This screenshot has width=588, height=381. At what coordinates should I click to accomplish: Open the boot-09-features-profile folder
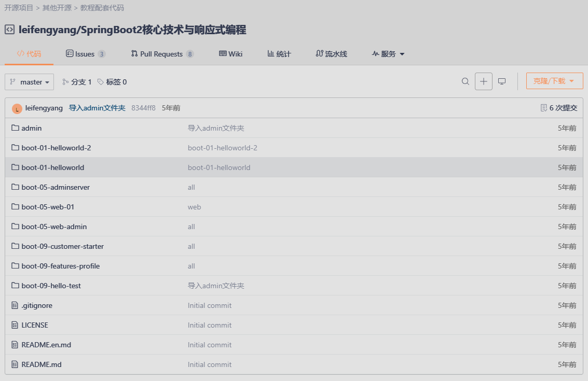click(x=61, y=266)
